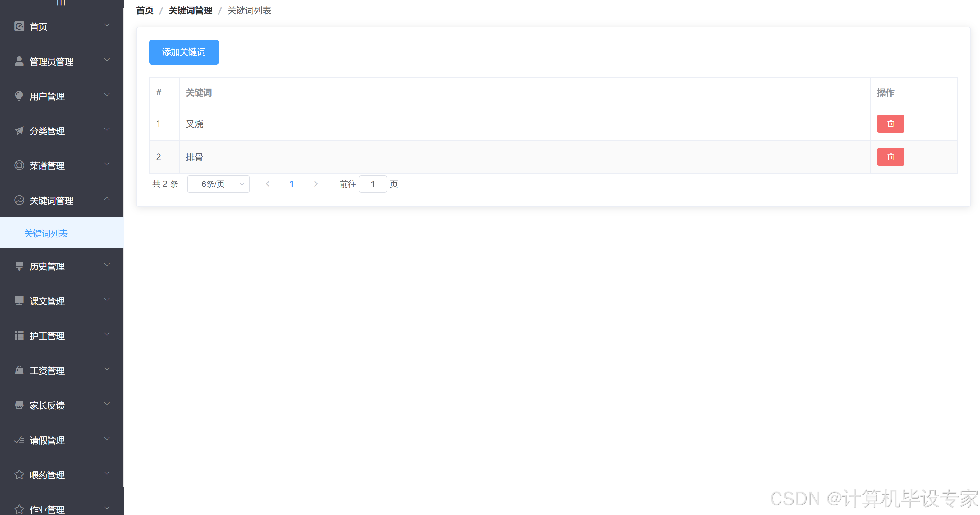Screen dimensions: 980x515
Task: Click the 用户管理 lightbulb icon
Action: [x=19, y=96]
